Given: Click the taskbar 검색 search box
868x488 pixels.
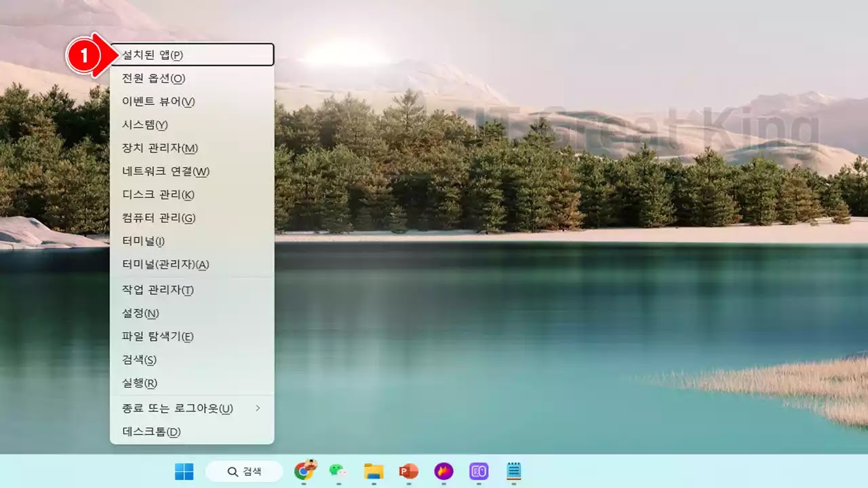Looking at the screenshot, I should coord(244,471).
